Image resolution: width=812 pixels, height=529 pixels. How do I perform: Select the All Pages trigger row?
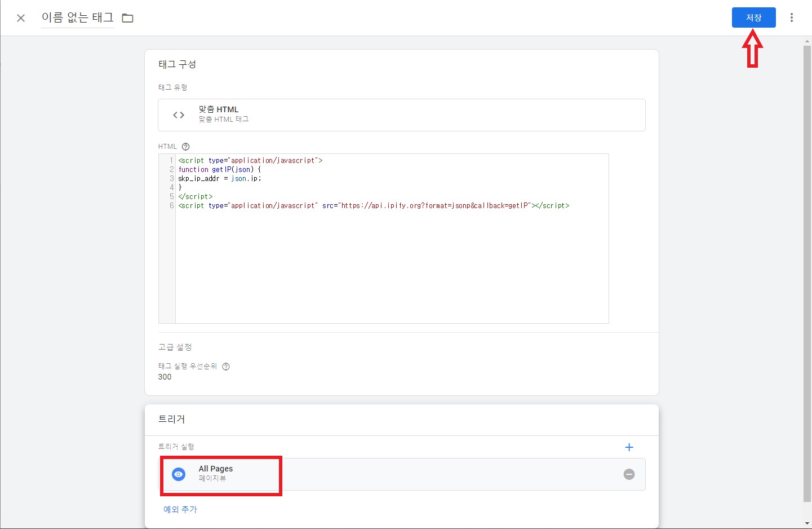[x=402, y=474]
